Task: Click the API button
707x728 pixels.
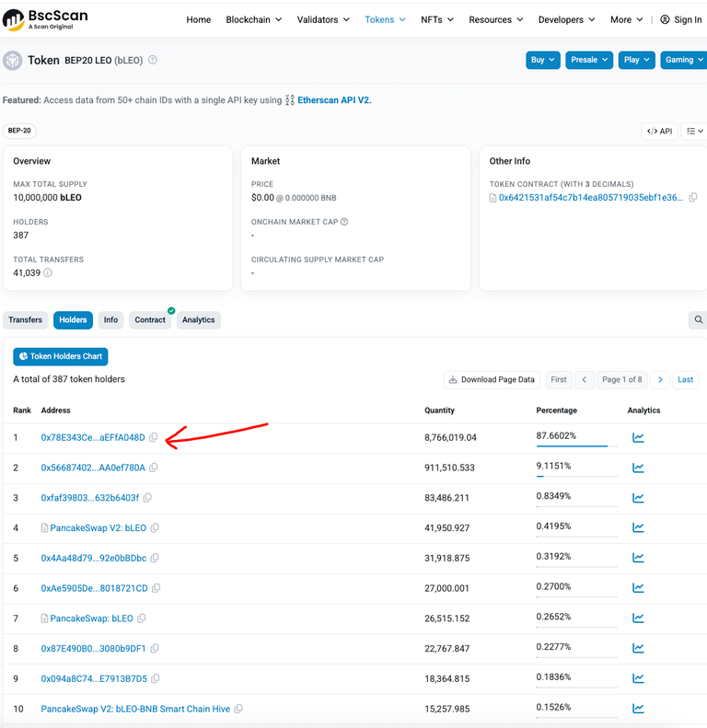Action: (660, 132)
